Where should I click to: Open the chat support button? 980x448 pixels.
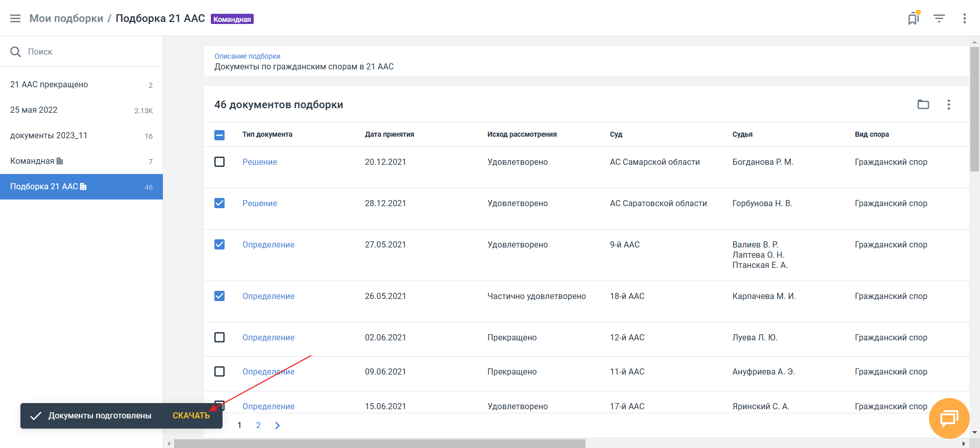click(949, 418)
